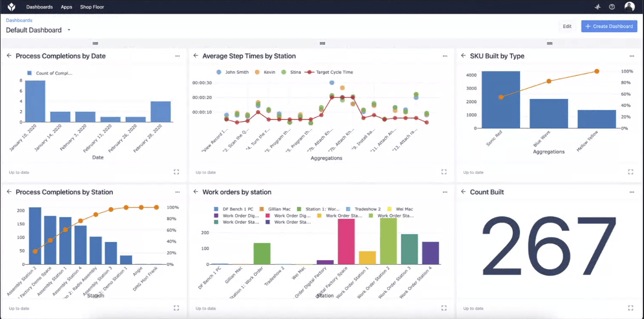
Task: Open the three-dot menu on SKU Built by Type
Action: [632, 56]
